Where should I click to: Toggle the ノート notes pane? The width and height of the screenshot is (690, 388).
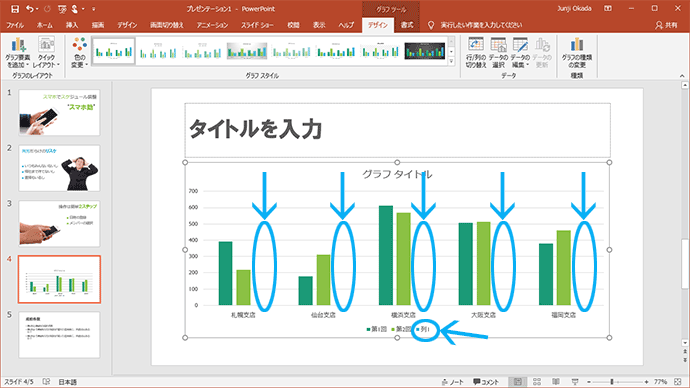[453, 382]
